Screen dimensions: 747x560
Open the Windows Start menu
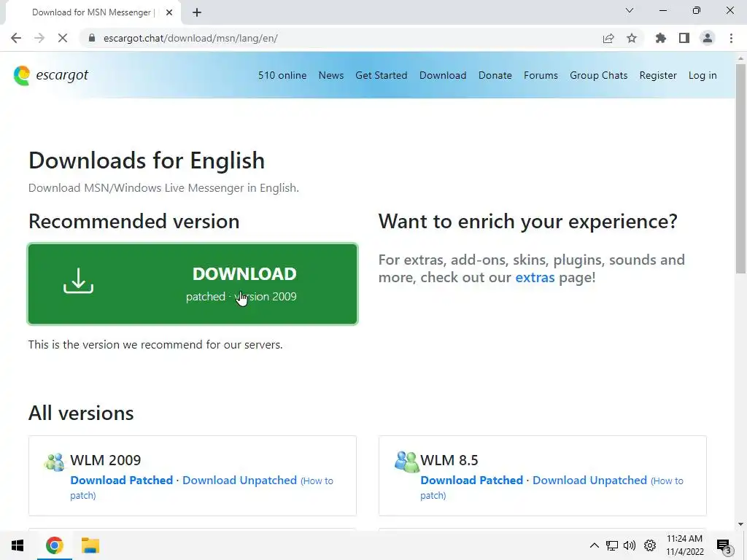pyautogui.click(x=18, y=545)
